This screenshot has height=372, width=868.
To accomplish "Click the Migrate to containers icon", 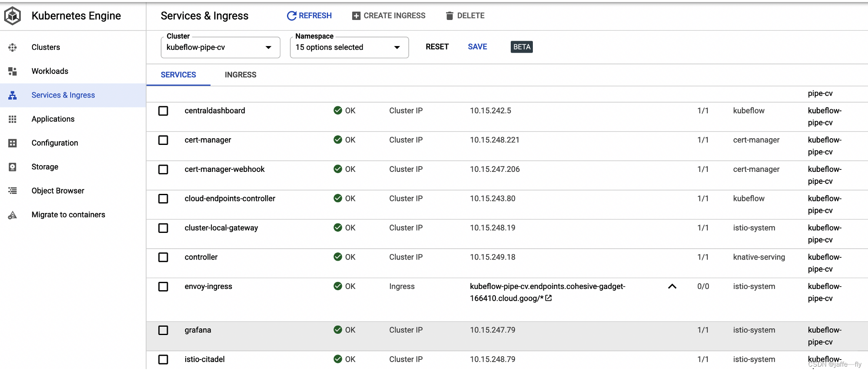I will coord(12,215).
